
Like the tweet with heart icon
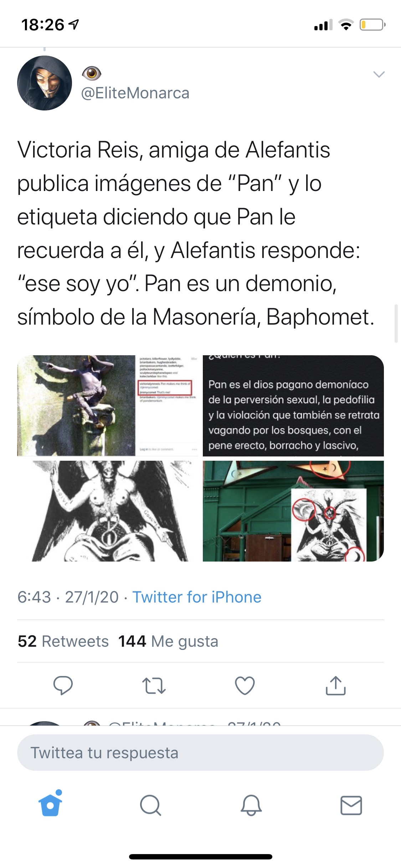point(245,685)
